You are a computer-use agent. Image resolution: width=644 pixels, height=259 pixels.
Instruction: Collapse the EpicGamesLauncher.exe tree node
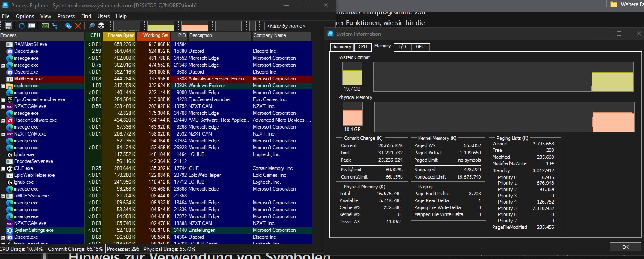[3, 100]
